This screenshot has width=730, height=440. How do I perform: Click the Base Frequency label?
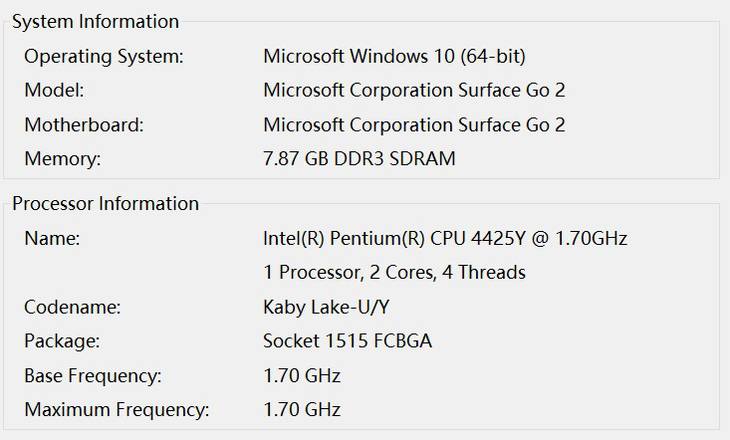click(93, 376)
